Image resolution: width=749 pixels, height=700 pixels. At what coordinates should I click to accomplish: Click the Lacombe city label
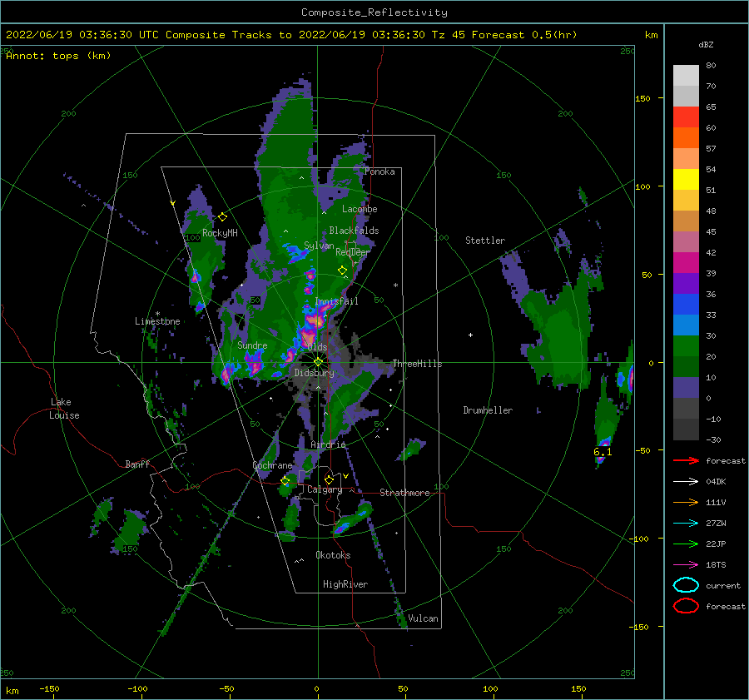pyautogui.click(x=360, y=209)
